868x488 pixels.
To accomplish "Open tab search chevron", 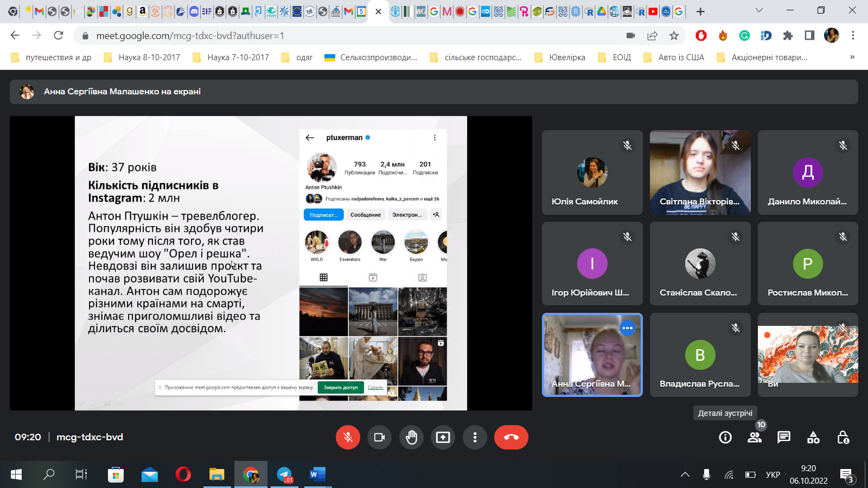I will (759, 10).
